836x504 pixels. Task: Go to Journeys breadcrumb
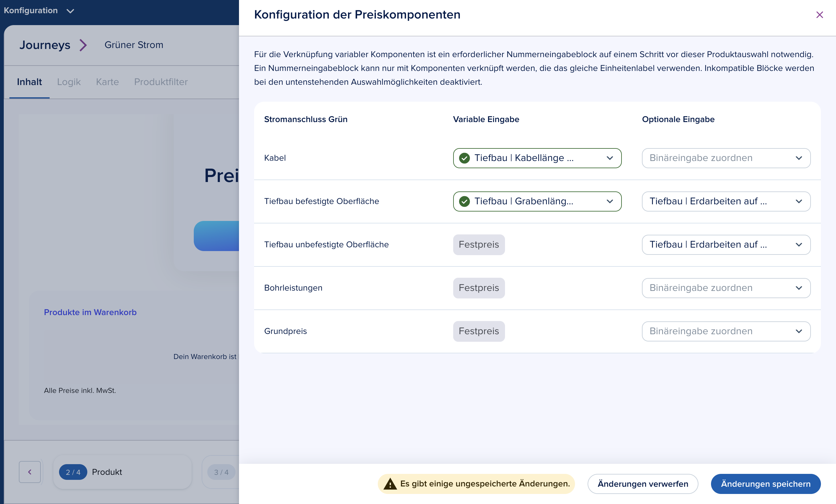click(45, 45)
